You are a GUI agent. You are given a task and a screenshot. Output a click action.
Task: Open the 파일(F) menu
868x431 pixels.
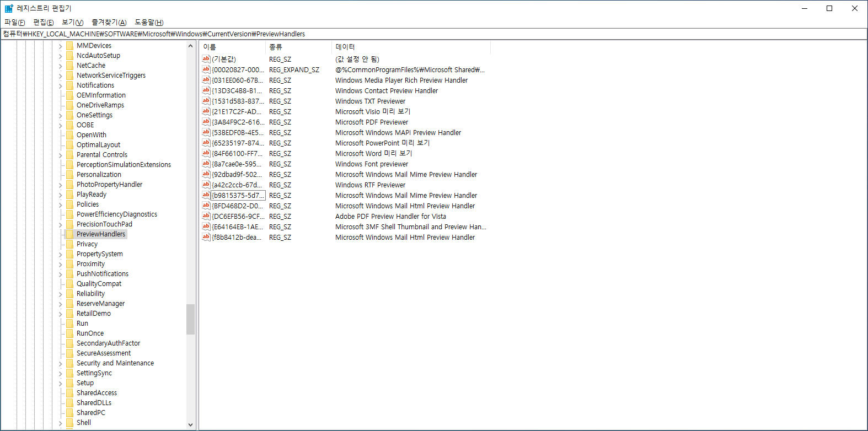click(x=15, y=22)
